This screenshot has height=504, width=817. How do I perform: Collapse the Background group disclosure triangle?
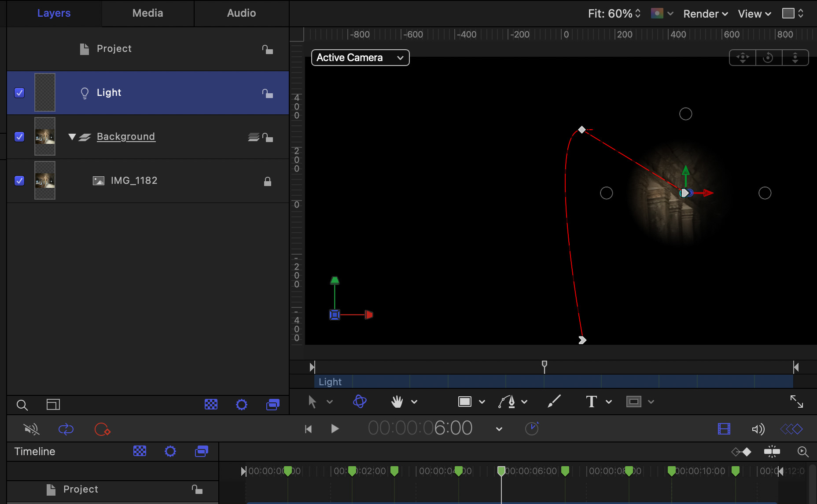72,137
